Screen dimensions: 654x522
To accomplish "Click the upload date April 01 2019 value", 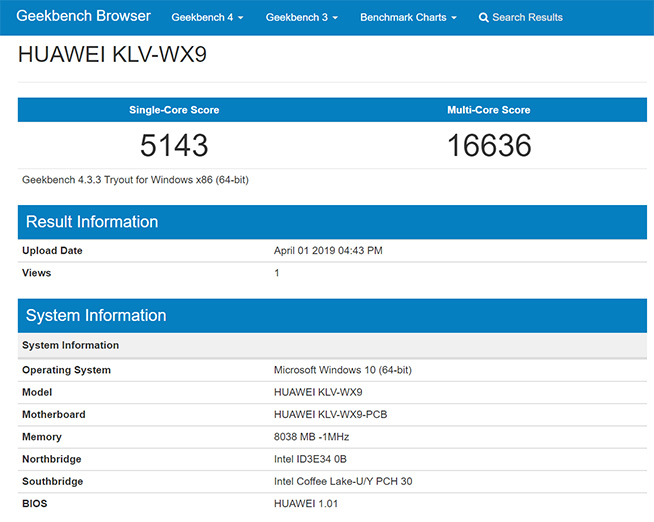I will (328, 251).
